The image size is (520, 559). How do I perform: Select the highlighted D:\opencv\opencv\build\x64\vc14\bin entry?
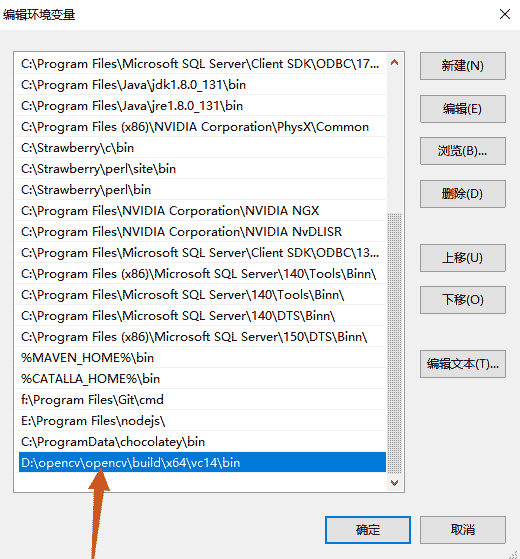(x=202, y=463)
